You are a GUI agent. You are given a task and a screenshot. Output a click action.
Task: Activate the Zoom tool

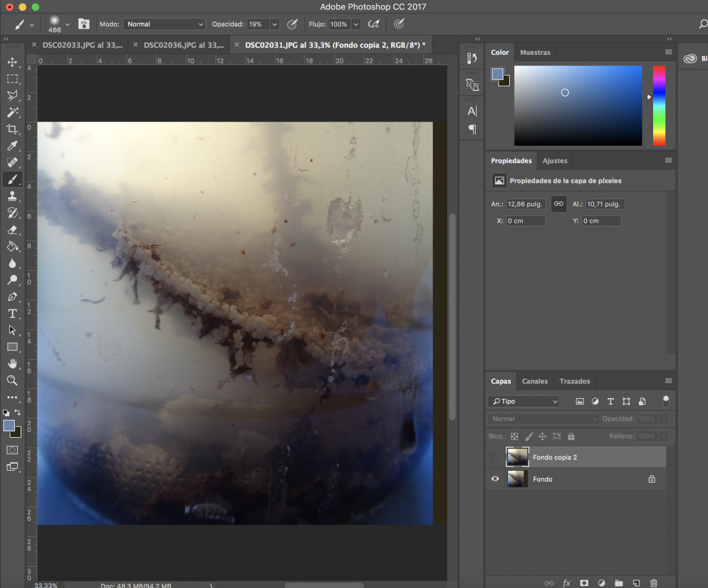click(x=12, y=380)
